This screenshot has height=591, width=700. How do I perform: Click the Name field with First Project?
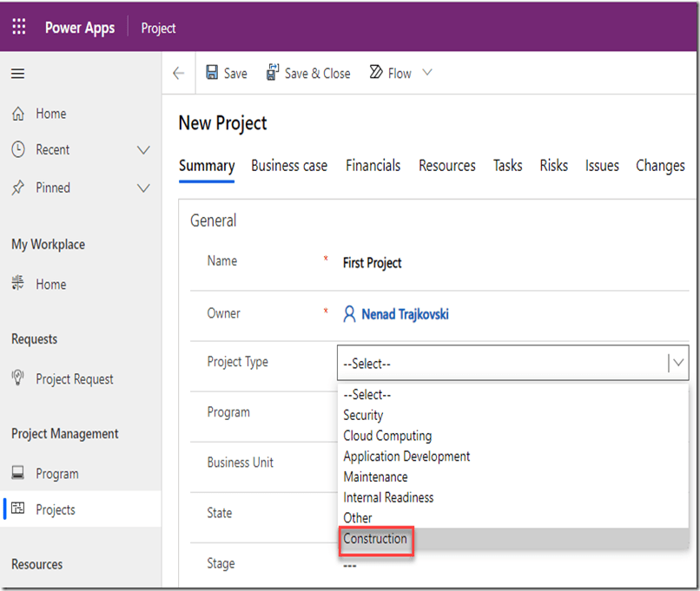tap(373, 263)
